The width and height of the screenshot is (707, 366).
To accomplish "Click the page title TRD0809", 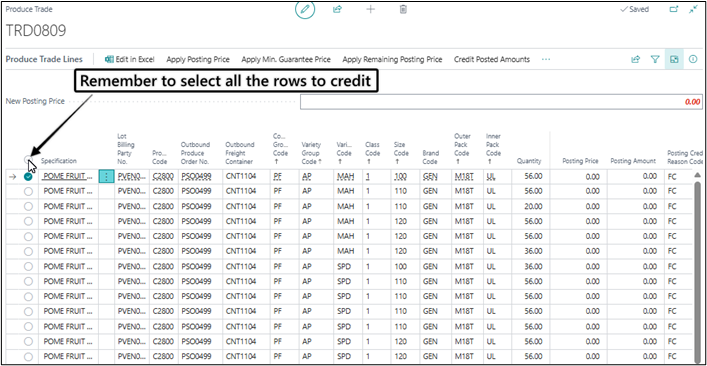I will pos(36,30).
